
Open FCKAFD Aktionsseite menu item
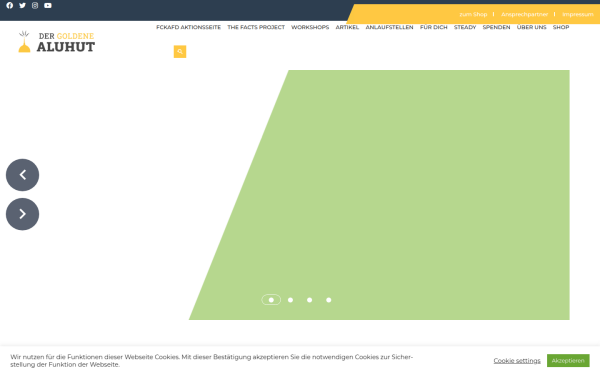coord(188,27)
